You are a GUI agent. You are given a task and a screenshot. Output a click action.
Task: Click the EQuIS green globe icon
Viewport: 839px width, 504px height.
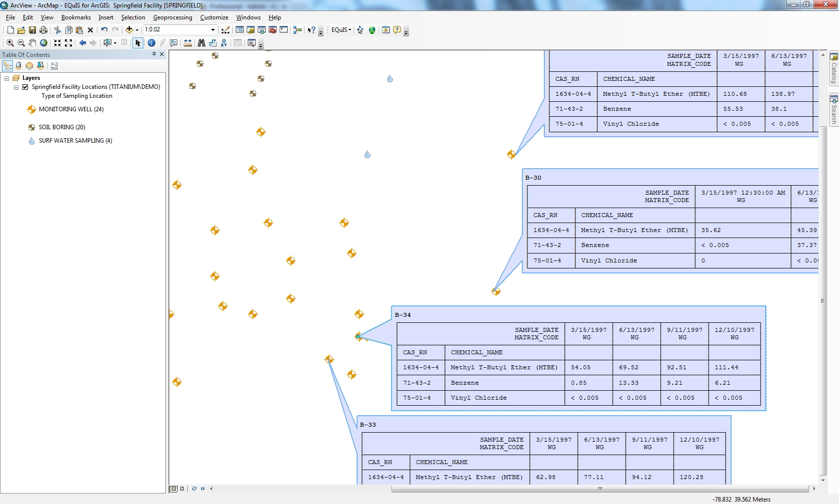(x=372, y=30)
